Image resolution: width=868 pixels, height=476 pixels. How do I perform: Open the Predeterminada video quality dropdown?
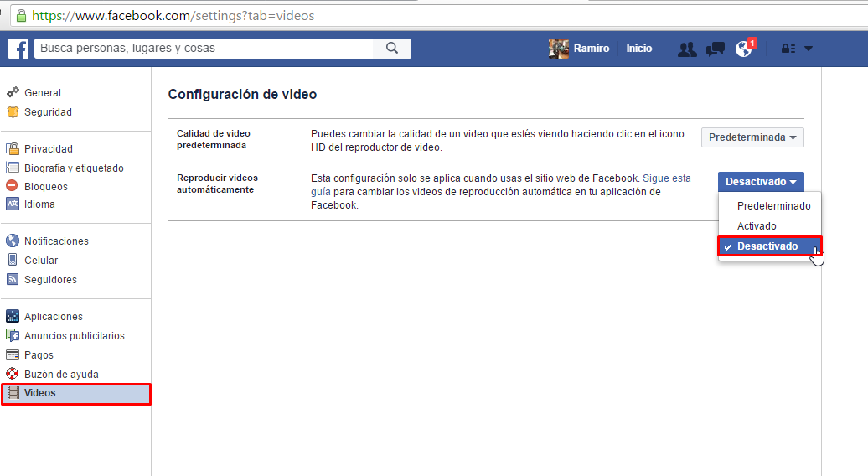[752, 137]
